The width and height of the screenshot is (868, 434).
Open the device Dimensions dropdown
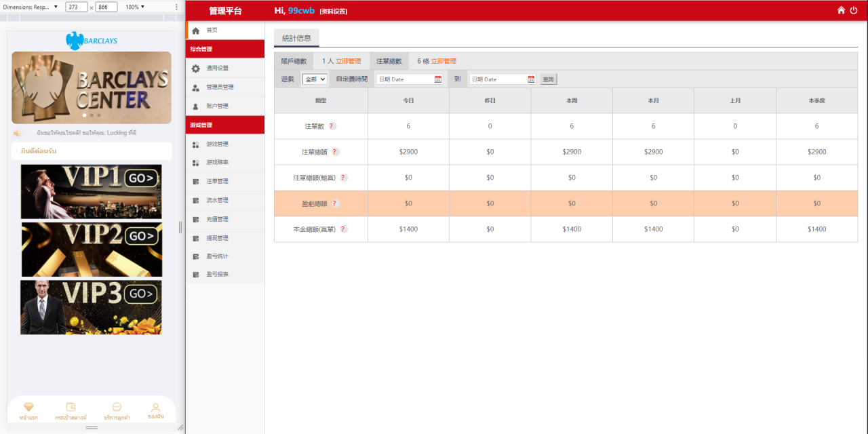(31, 7)
